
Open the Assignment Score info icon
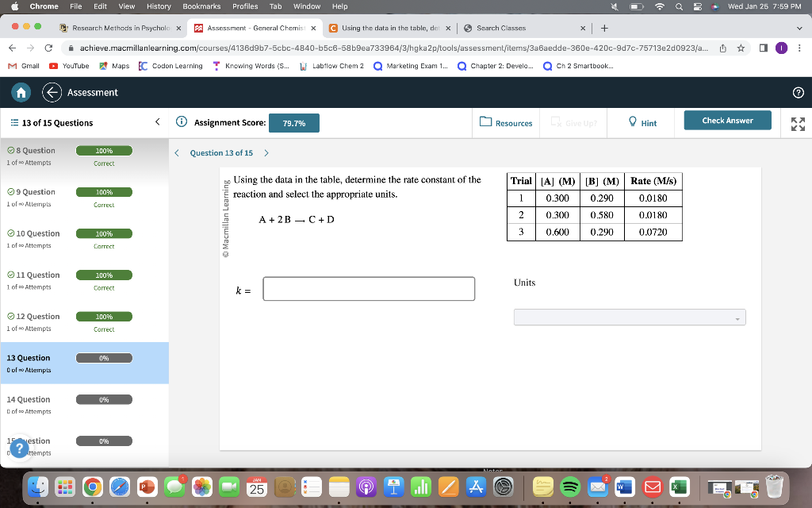pyautogui.click(x=182, y=121)
